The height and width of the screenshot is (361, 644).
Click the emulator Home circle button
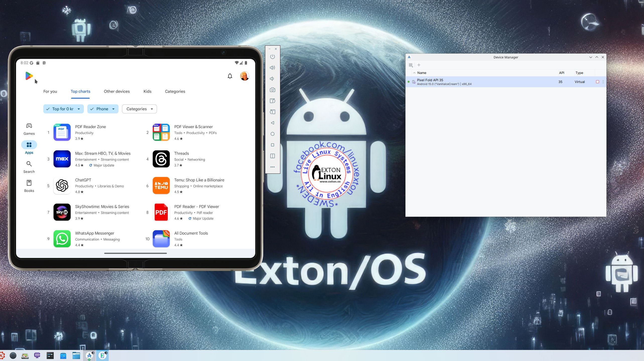click(x=272, y=134)
